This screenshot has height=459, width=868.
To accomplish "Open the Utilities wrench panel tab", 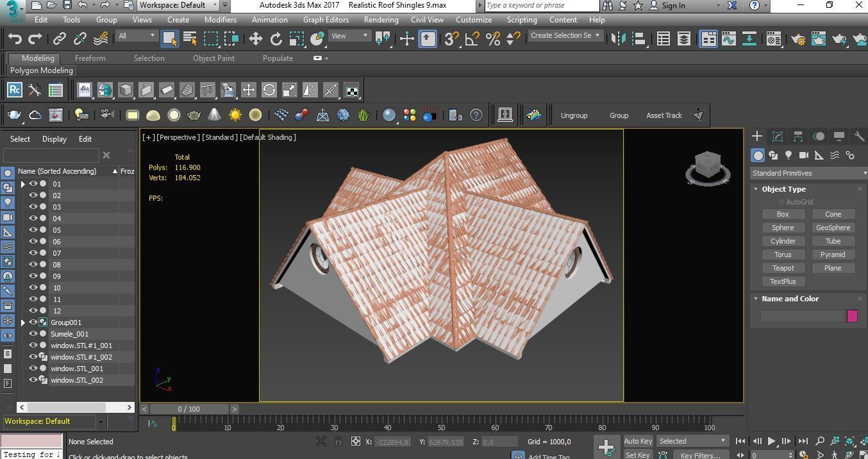I will coord(860,136).
